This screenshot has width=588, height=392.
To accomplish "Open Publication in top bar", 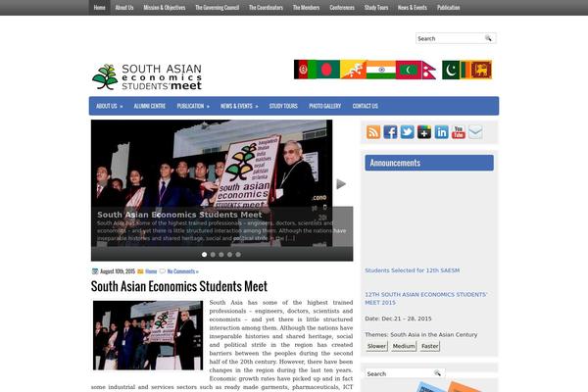I will (x=448, y=8).
